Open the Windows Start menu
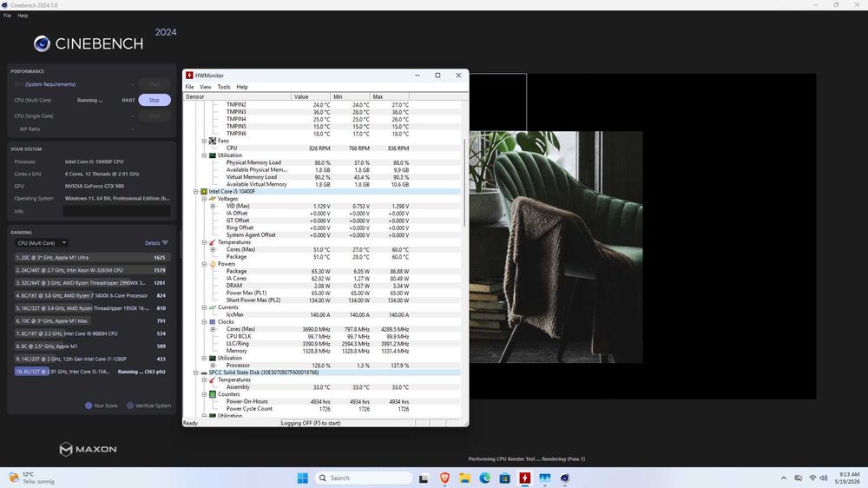Image resolution: width=868 pixels, height=488 pixels. pos(302,478)
